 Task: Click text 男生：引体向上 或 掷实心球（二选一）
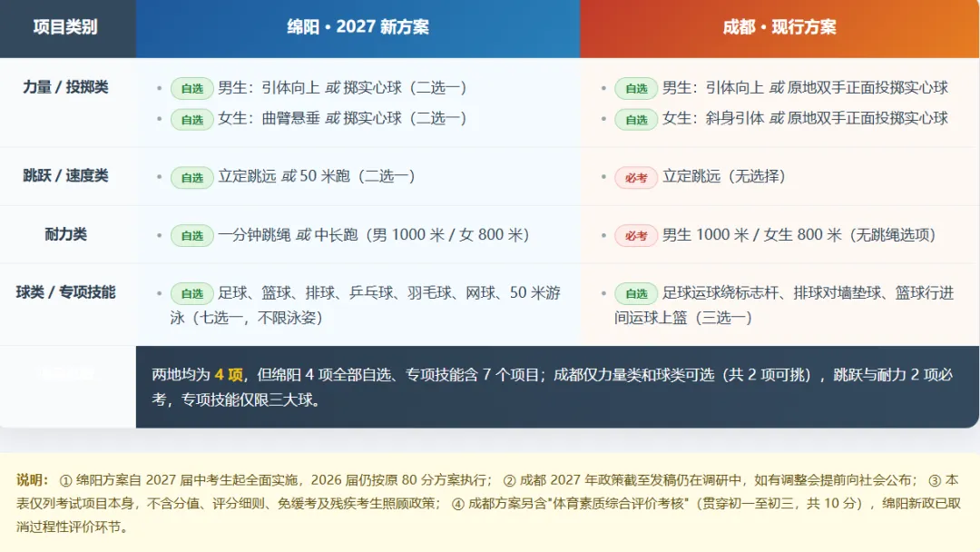coord(342,87)
